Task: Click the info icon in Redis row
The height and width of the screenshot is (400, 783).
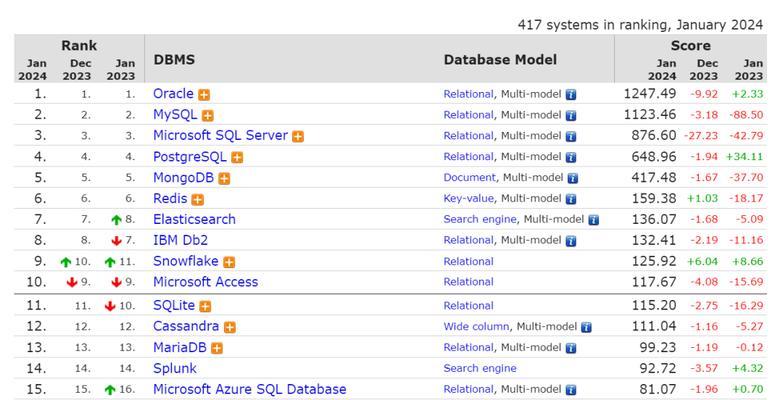Action: (571, 199)
